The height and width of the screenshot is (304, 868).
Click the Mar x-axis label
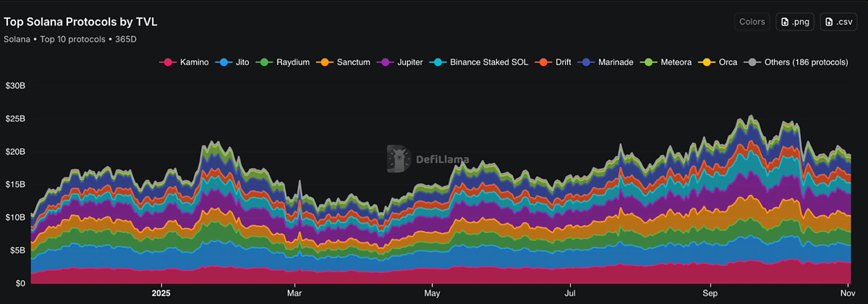click(295, 294)
